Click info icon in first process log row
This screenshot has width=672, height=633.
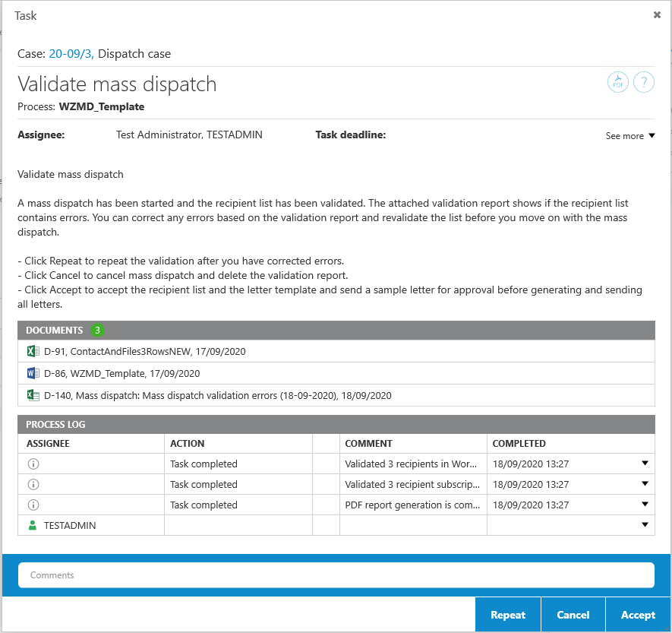(33, 464)
